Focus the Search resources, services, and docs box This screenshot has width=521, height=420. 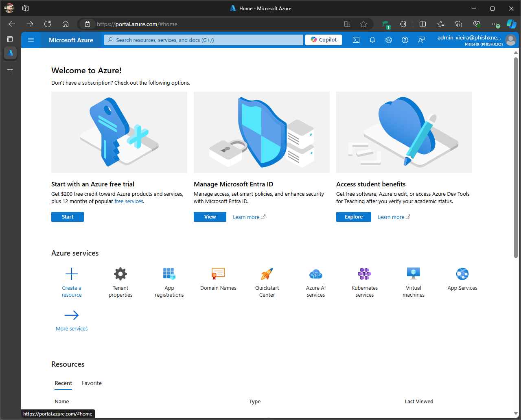[204, 40]
